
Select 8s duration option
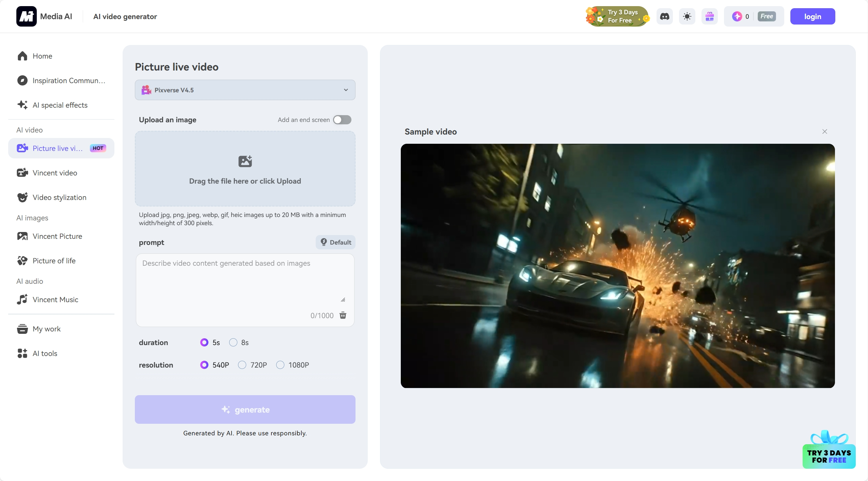click(233, 342)
